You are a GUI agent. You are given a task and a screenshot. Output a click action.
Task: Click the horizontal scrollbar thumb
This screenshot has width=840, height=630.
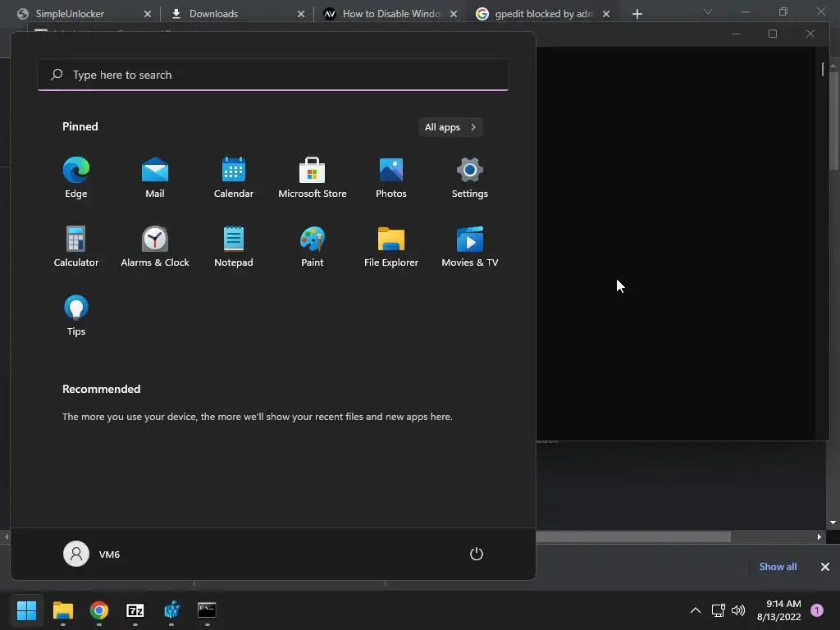click(x=633, y=536)
